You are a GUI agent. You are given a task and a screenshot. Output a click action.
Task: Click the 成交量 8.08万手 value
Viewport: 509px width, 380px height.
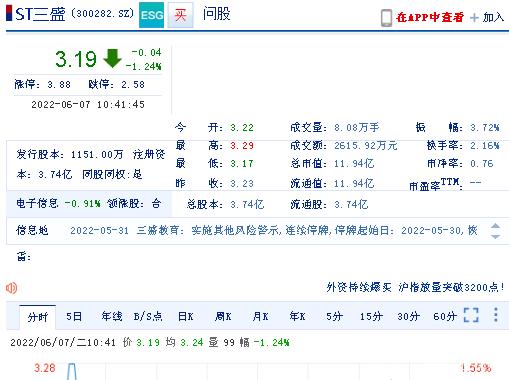click(357, 127)
